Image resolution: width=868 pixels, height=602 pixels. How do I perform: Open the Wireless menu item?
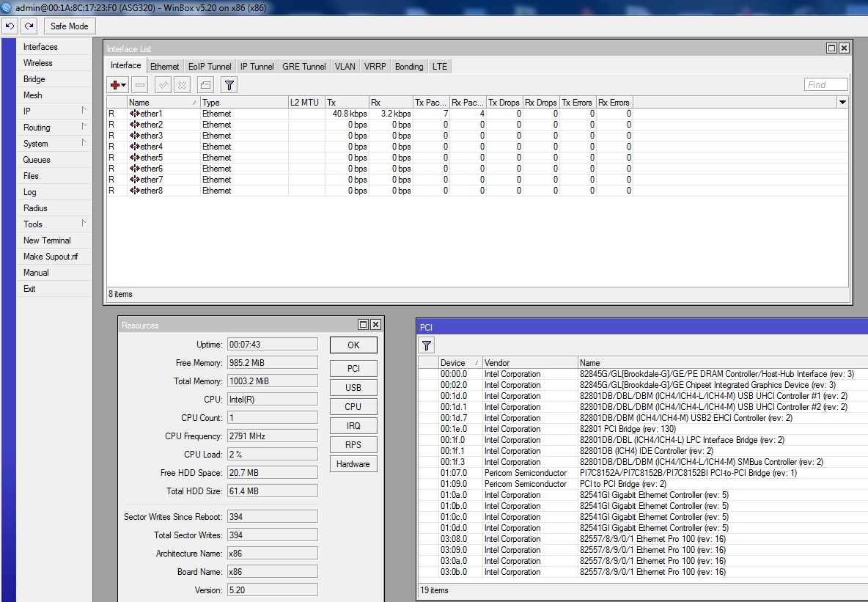38,63
